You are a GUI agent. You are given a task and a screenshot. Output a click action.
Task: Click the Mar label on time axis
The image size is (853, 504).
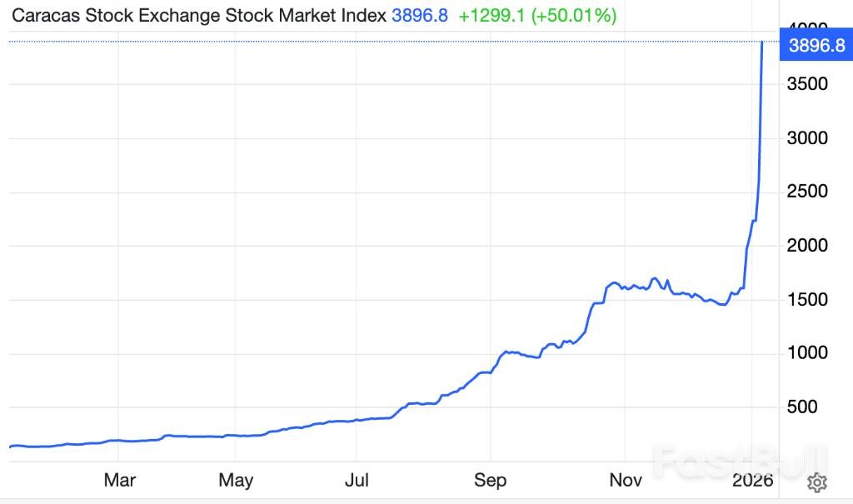(x=119, y=481)
